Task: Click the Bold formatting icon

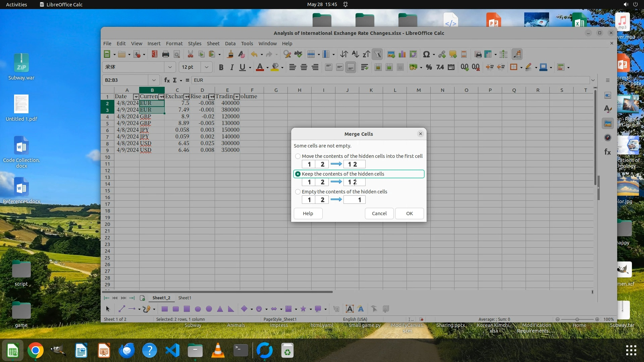Action: click(221, 67)
